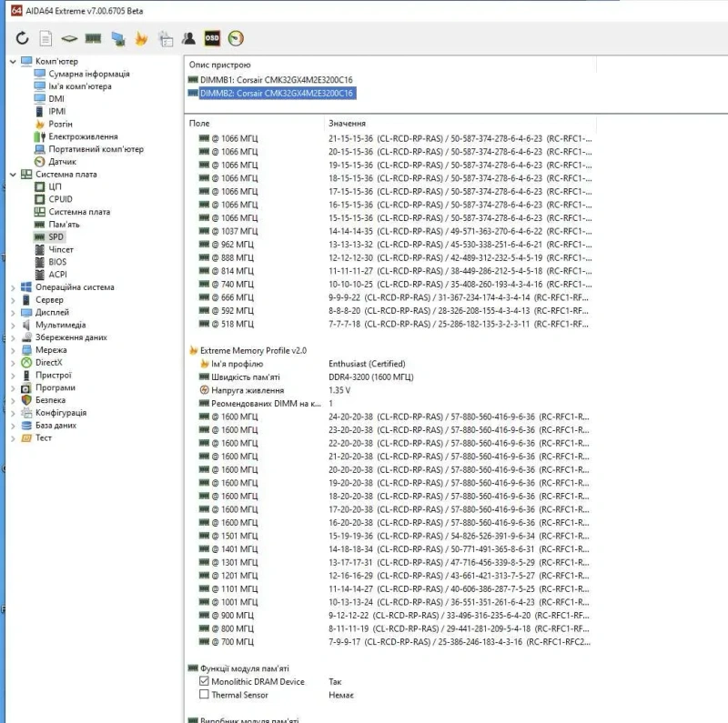Expand the Збереження даних node
Image resolution: width=728 pixels, height=723 pixels.
[13, 337]
